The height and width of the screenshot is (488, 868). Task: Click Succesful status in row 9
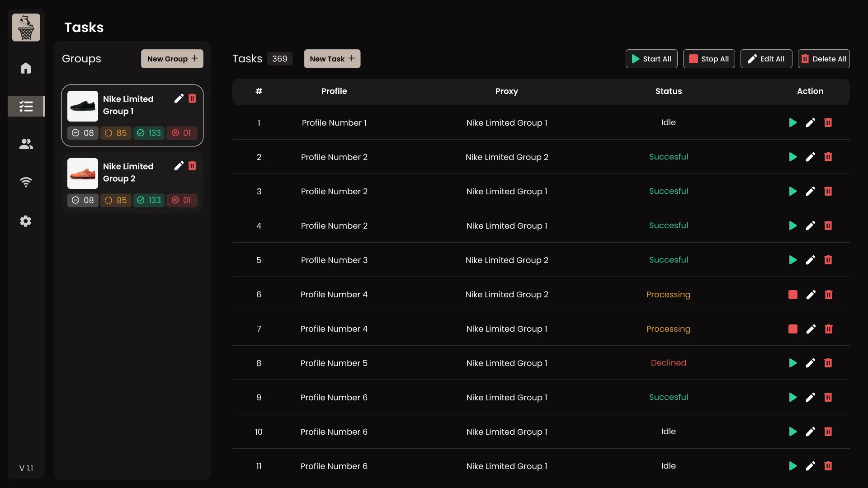tap(669, 397)
